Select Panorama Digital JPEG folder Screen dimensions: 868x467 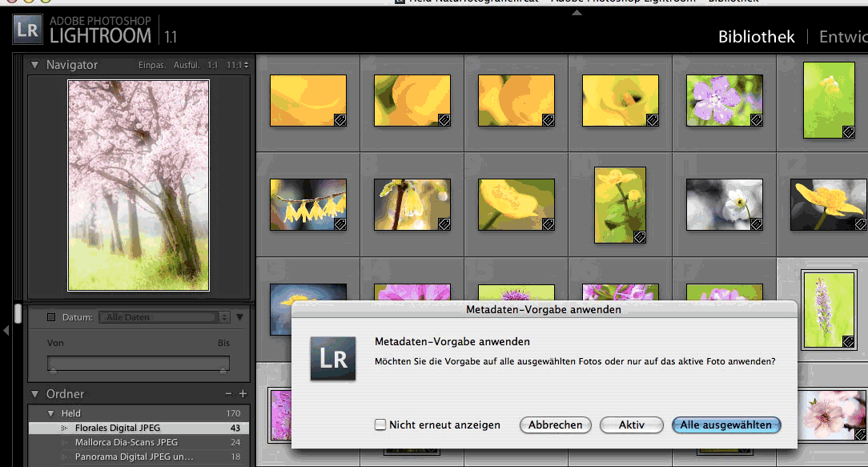139,457
